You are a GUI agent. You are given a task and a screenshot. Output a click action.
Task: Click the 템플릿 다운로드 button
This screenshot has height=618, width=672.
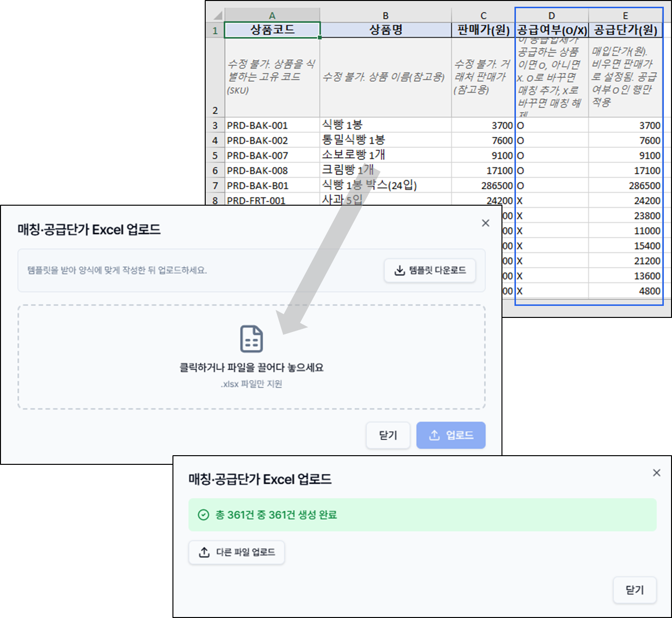click(430, 270)
